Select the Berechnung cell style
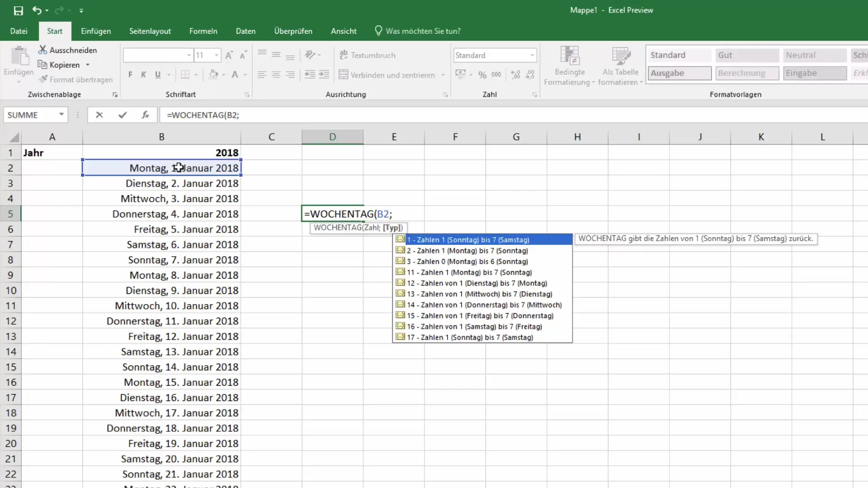The height and width of the screenshot is (488, 868). (747, 73)
